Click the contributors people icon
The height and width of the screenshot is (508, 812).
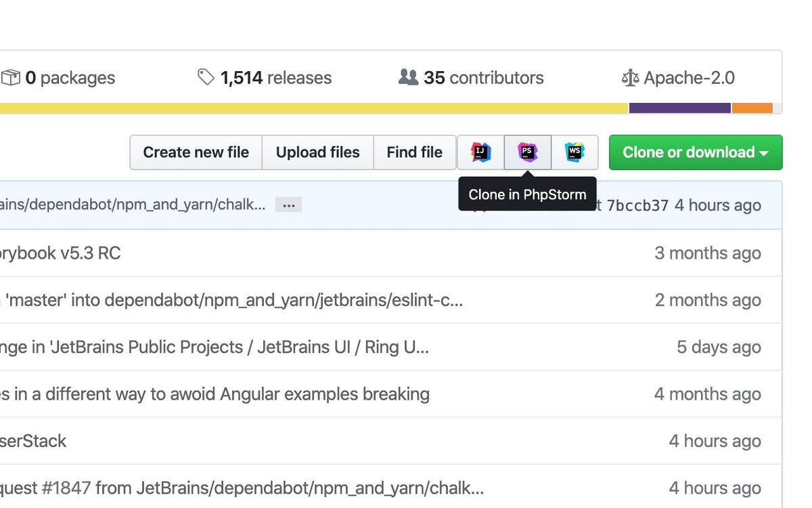pyautogui.click(x=408, y=77)
